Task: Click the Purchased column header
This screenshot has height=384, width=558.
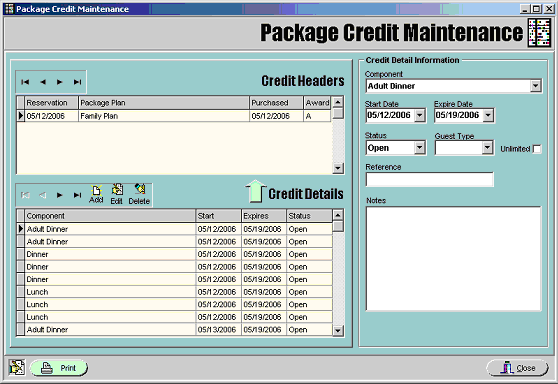Action: 276,103
